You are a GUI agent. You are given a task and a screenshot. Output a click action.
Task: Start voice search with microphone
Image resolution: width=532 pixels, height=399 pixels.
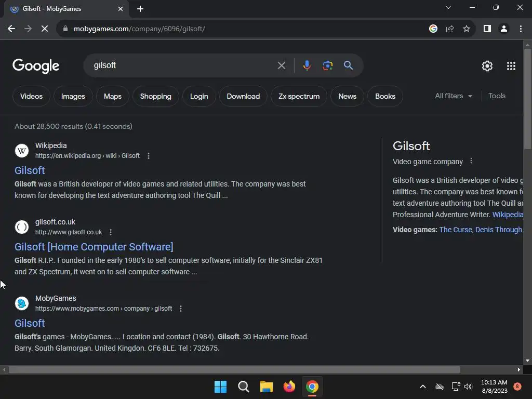307,65
